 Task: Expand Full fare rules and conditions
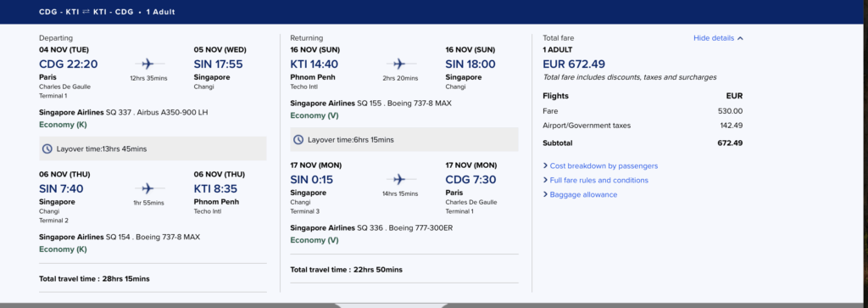pos(596,180)
